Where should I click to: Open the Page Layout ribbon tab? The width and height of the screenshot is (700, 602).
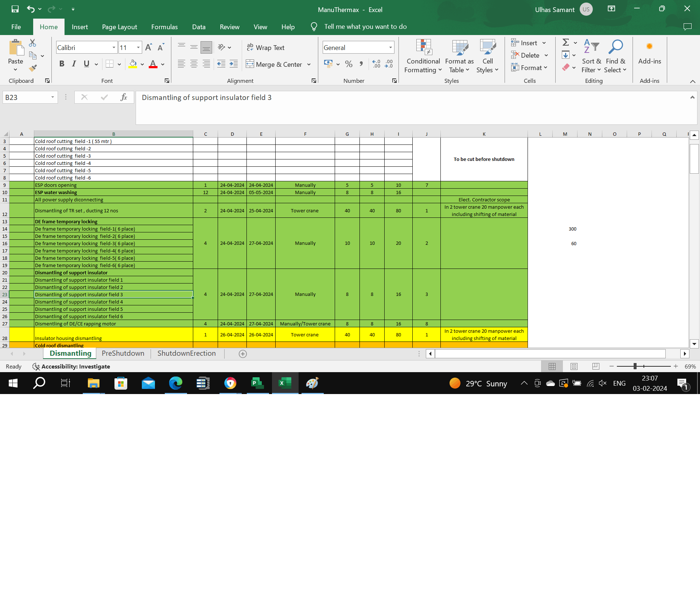[120, 27]
